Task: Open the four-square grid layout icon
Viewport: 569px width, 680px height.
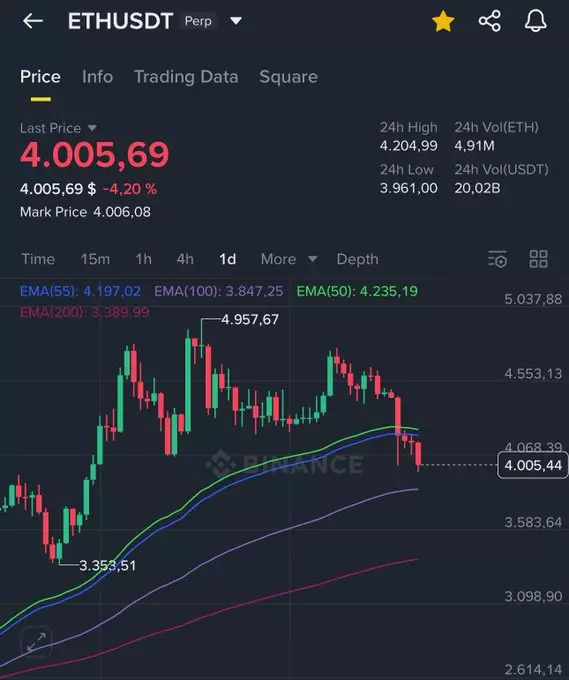Action: (x=538, y=259)
